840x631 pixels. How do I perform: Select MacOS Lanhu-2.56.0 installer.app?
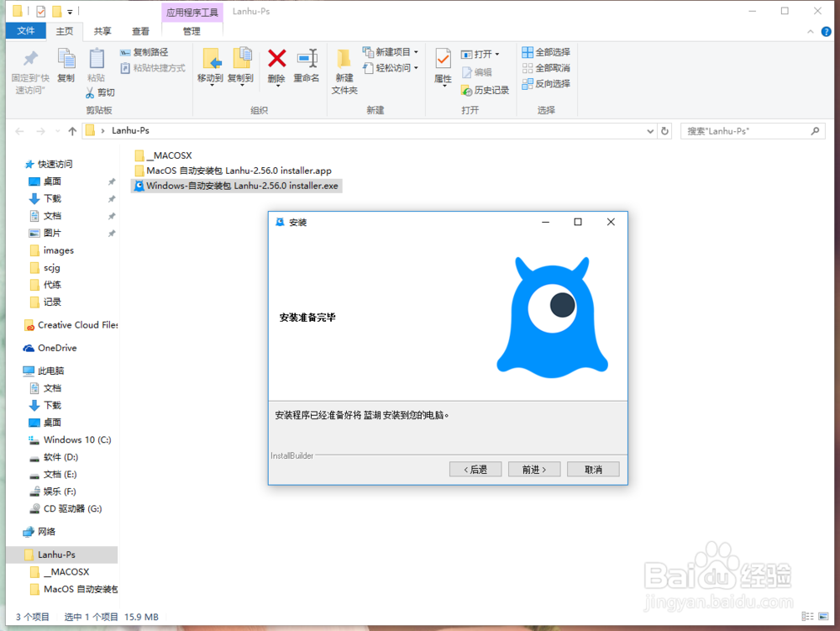[x=233, y=171]
